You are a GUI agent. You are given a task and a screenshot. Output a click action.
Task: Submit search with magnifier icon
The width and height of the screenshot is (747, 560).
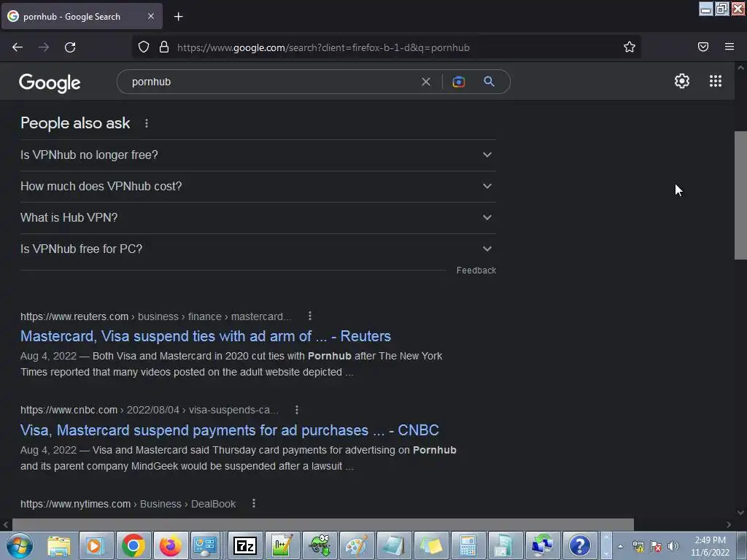point(489,82)
